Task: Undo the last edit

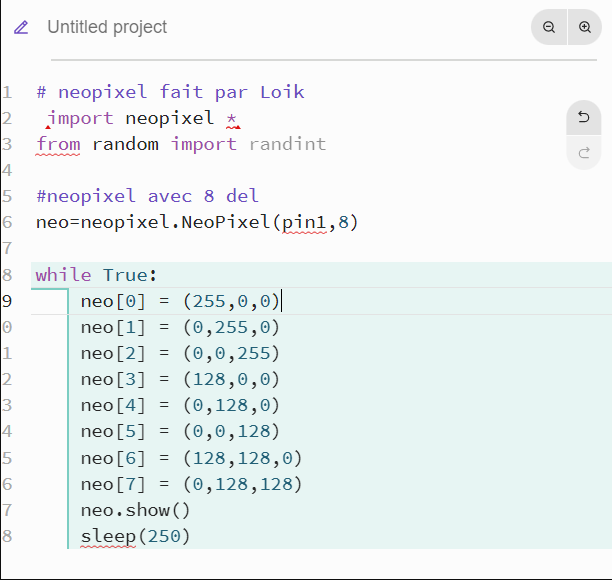Action: pyautogui.click(x=584, y=117)
